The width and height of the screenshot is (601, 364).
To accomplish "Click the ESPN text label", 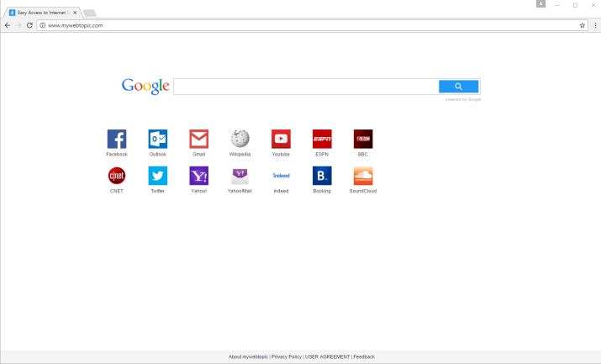I will 322,154.
